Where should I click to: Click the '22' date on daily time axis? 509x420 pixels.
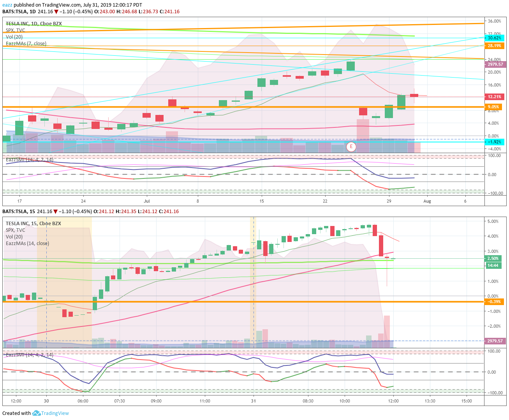[x=325, y=201]
